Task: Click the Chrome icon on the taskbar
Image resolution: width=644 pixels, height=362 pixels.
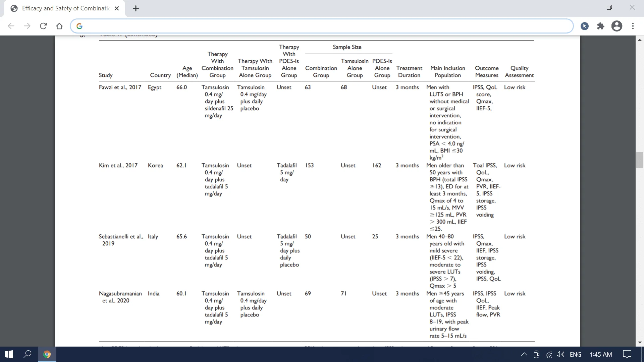Action: click(47, 354)
